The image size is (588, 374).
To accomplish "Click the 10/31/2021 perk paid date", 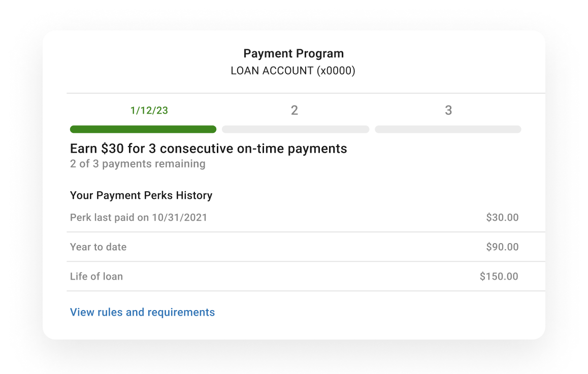I will coord(180,218).
